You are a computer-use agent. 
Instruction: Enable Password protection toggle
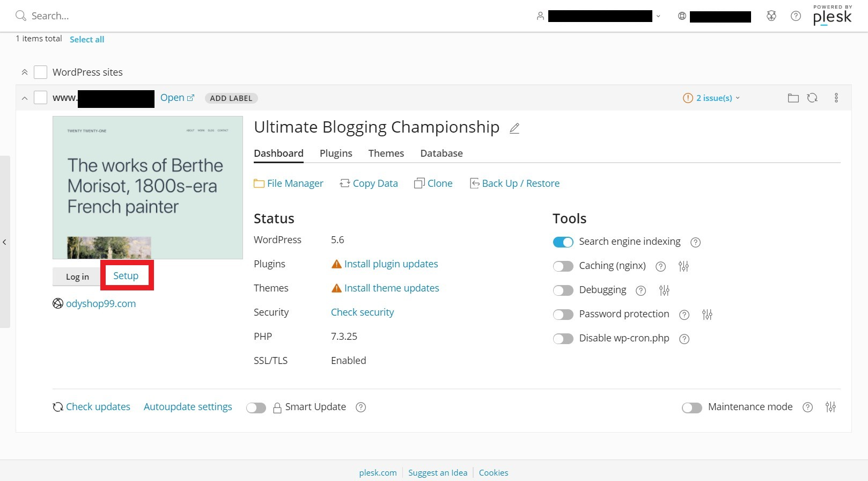point(563,315)
